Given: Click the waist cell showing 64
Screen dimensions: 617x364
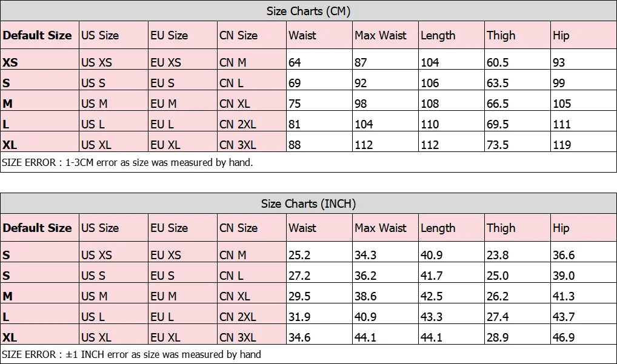Looking at the screenshot, I should pos(295,62).
